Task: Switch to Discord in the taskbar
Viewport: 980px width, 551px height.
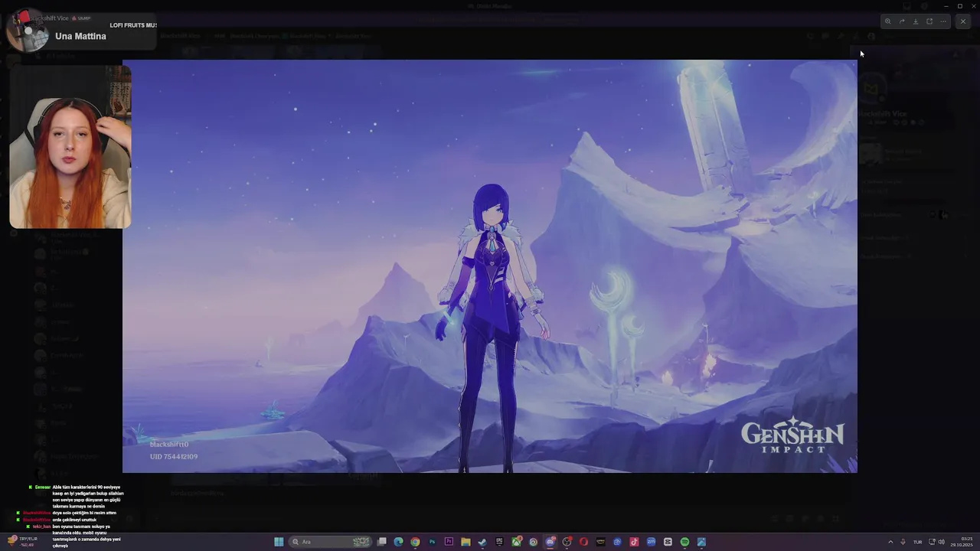Action: (550, 542)
